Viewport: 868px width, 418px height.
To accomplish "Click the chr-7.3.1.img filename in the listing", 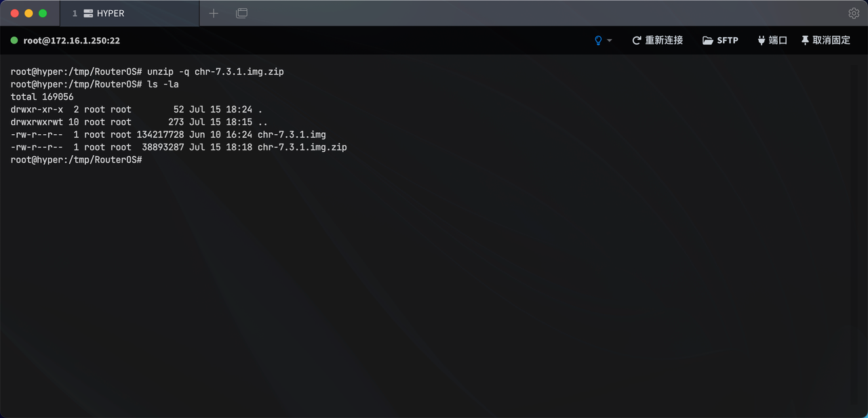I will point(292,135).
